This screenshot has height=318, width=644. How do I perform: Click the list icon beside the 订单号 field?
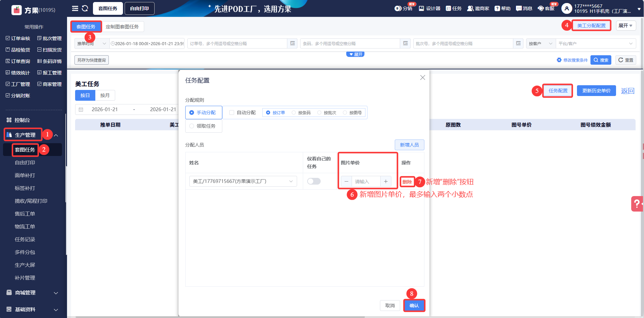[292, 43]
